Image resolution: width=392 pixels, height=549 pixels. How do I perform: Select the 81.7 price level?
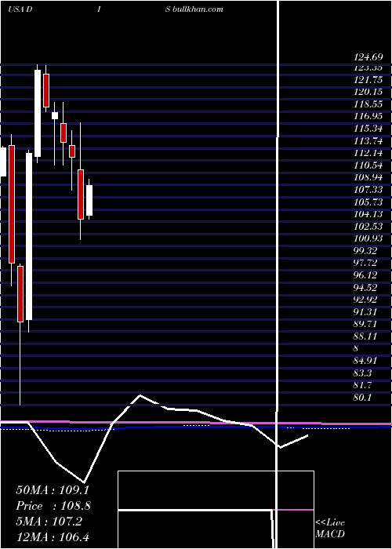pos(363,386)
